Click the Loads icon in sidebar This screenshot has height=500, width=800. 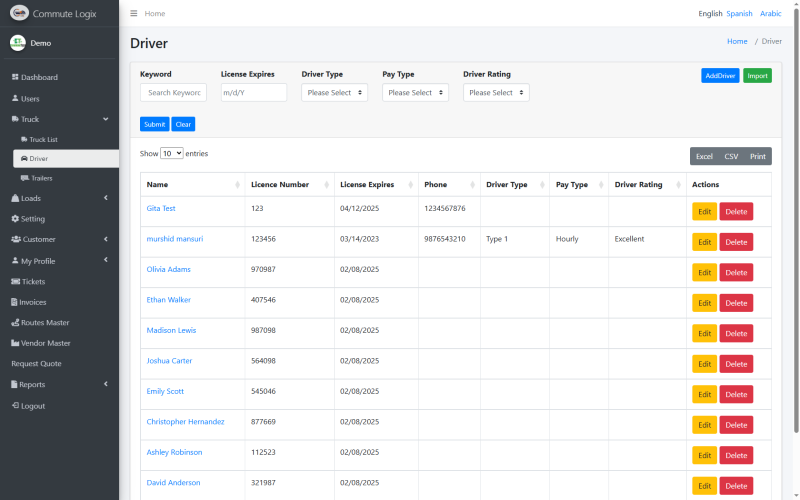coord(15,198)
